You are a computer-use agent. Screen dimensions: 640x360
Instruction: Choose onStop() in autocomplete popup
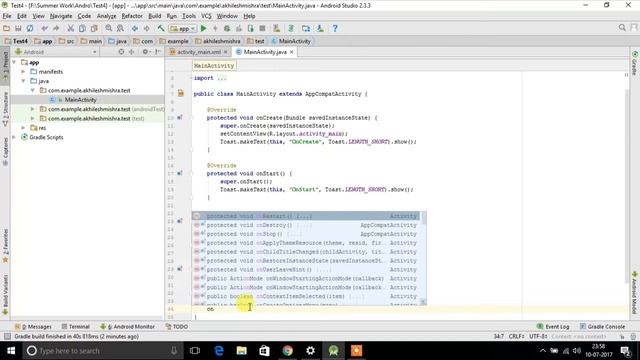[305, 234]
